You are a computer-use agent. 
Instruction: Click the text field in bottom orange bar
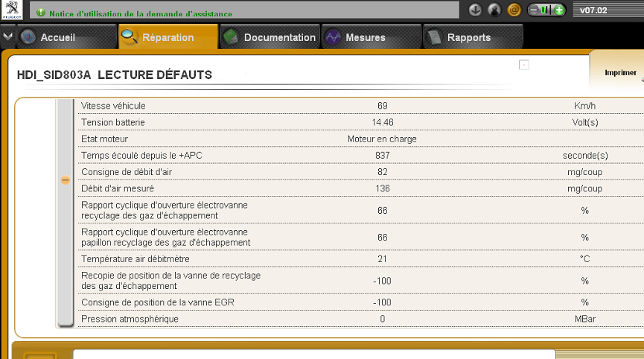pos(314,355)
